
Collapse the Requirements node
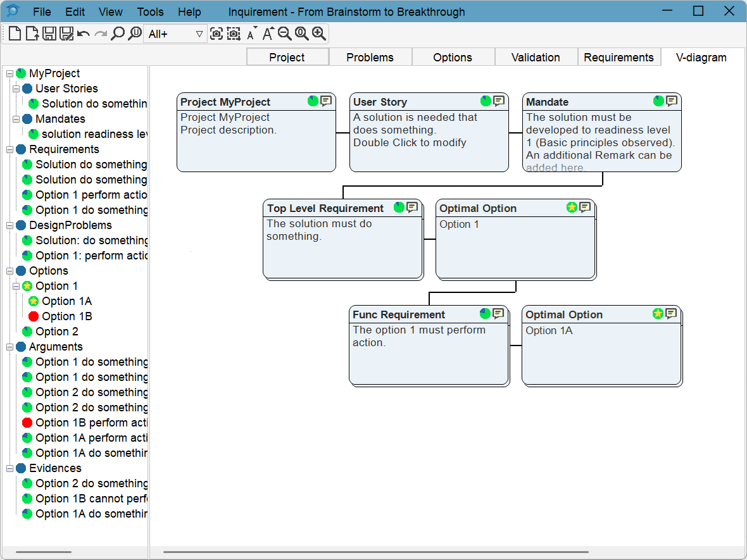point(9,149)
